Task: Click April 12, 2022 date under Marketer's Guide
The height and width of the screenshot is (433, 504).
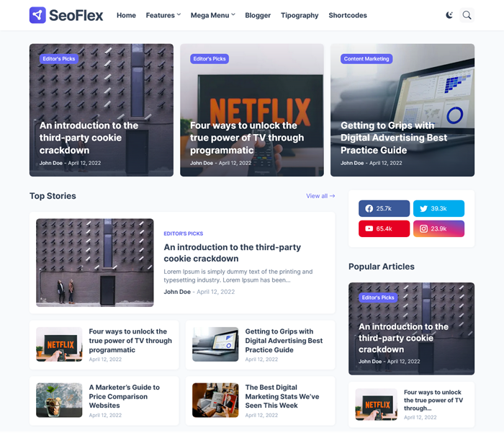Action: click(105, 415)
